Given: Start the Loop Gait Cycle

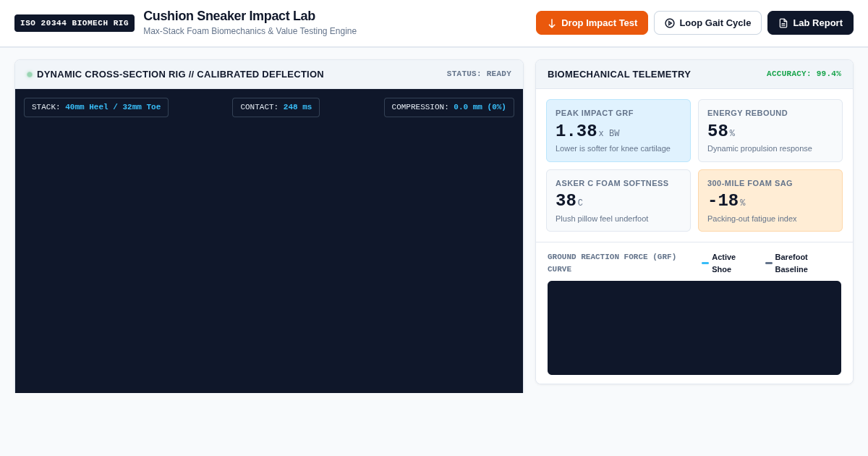Looking at the screenshot, I should [707, 22].
